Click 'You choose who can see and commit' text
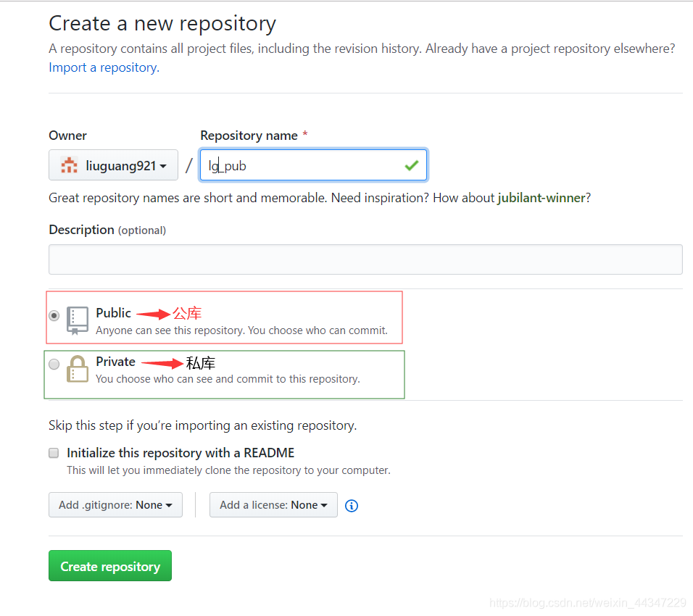The height and width of the screenshot is (616, 693). pyautogui.click(x=228, y=379)
